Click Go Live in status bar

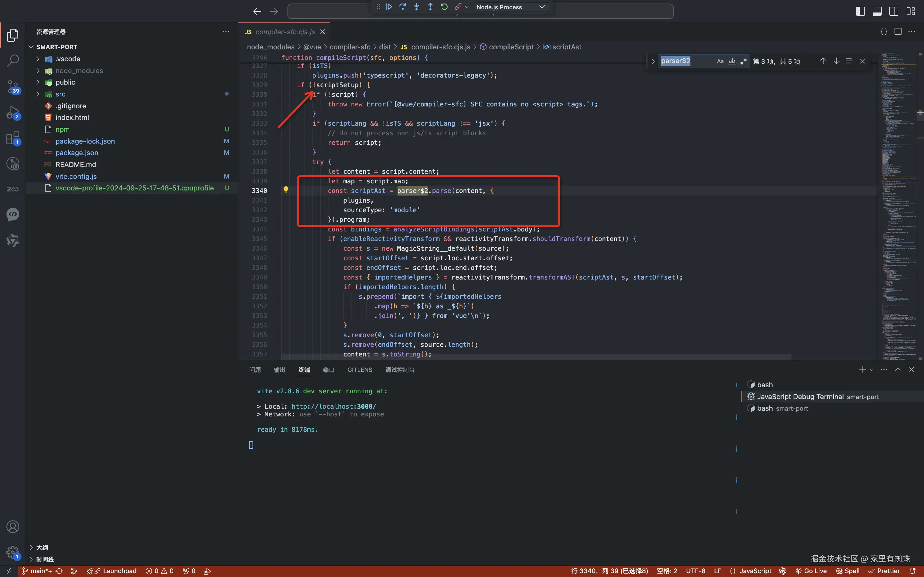pos(811,571)
